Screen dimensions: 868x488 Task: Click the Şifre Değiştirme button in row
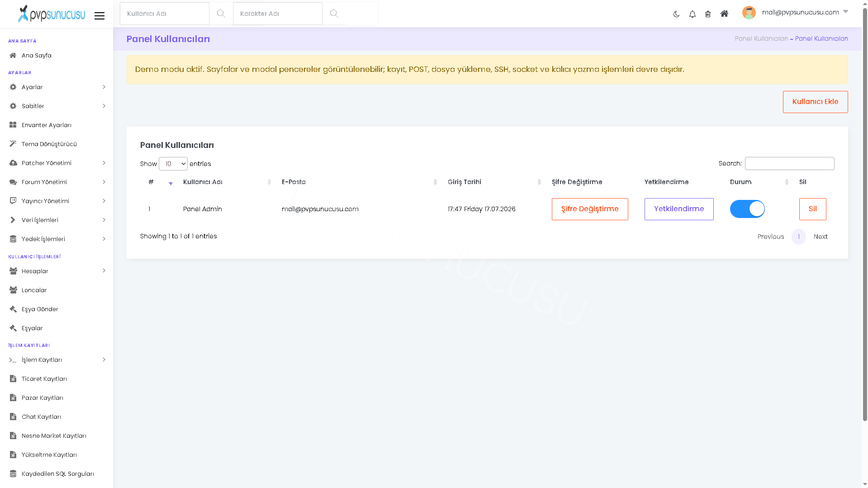pos(590,209)
